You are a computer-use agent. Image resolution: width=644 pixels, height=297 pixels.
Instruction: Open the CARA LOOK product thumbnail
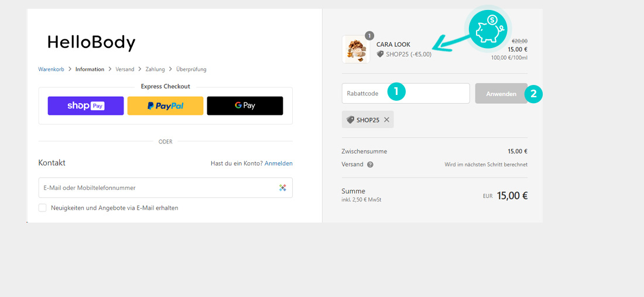pos(356,49)
